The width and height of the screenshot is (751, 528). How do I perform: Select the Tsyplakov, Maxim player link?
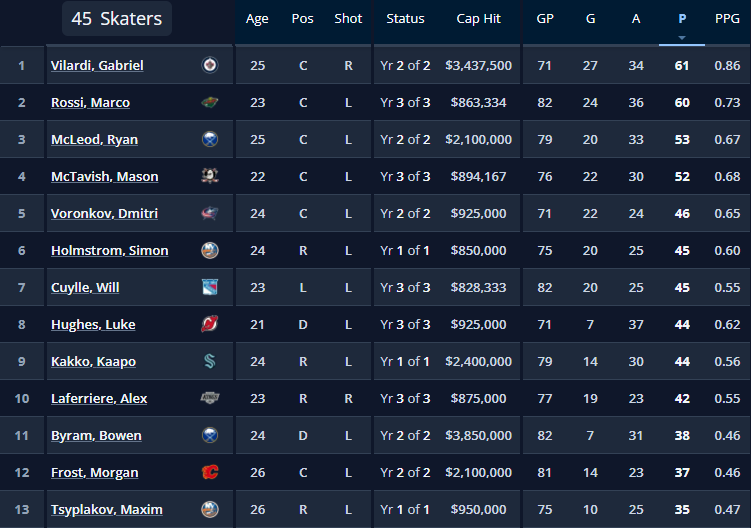point(106,509)
